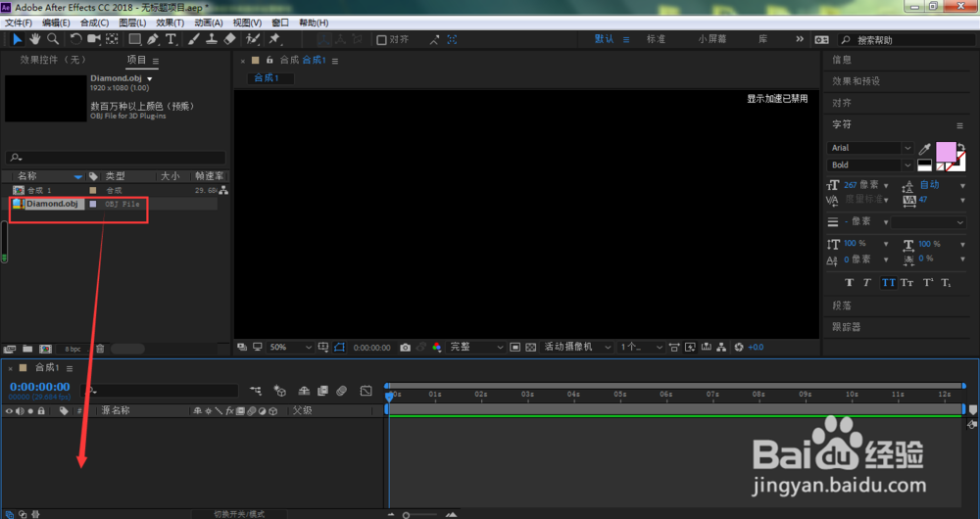Screen dimensions: 980x519
Task: Adjust the timeline zoom slider handle
Action: [x=407, y=515]
